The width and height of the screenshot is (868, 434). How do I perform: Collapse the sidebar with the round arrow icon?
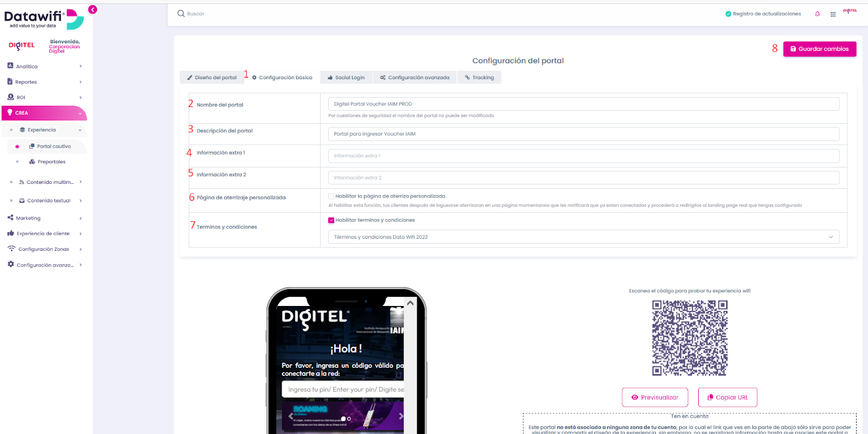(x=93, y=9)
